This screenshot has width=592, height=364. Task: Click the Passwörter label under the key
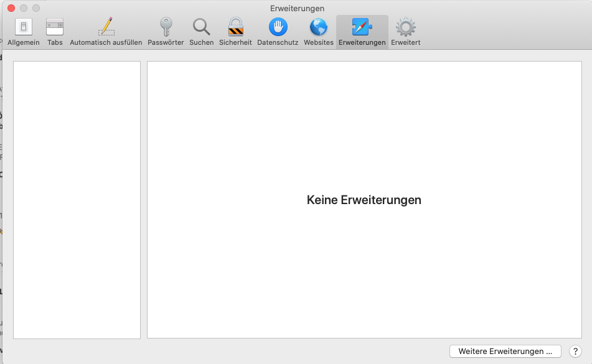tap(166, 43)
